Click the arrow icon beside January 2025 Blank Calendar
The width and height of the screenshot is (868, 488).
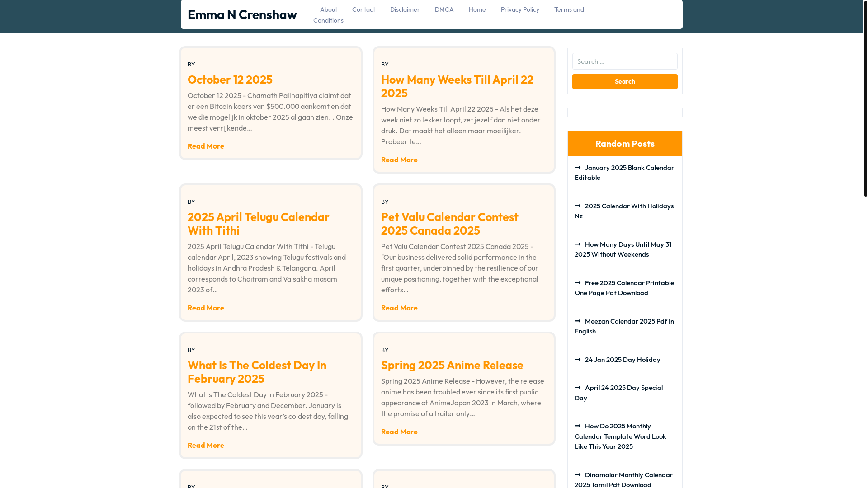click(x=578, y=168)
